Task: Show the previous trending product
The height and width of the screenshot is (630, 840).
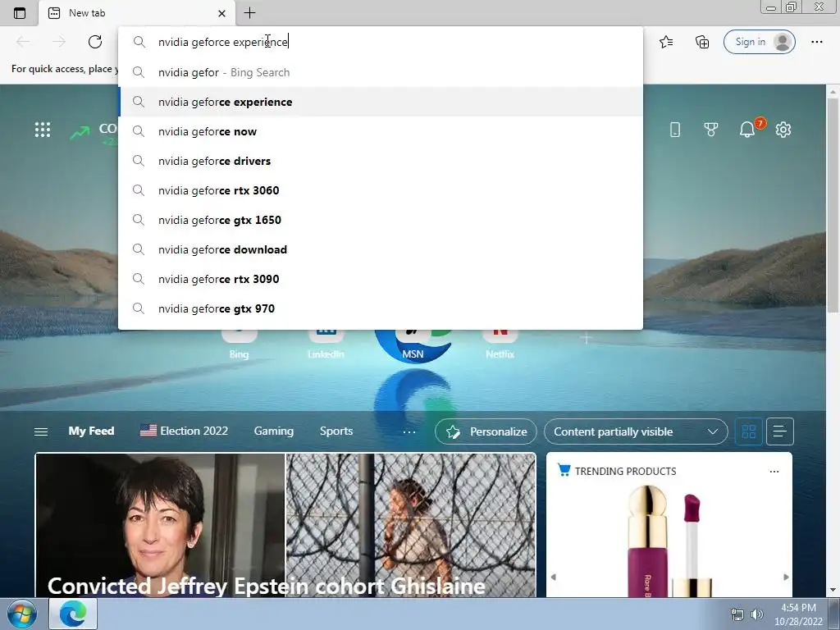Action: (554, 577)
